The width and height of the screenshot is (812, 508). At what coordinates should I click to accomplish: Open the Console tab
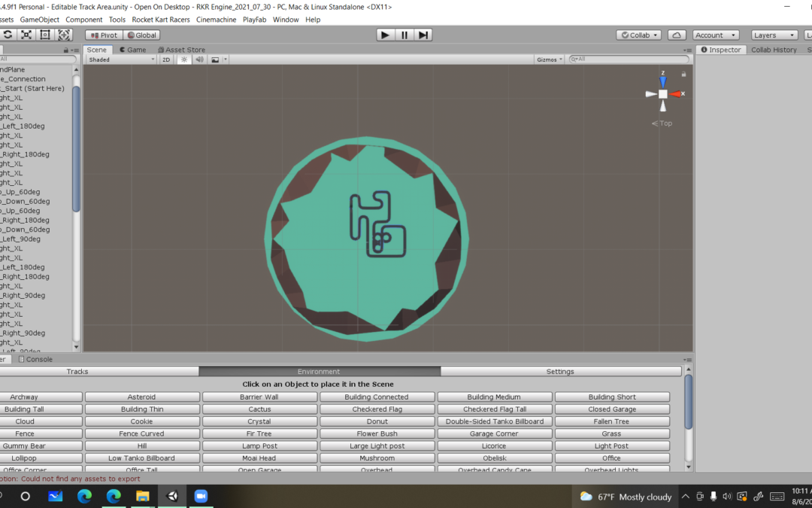point(35,359)
